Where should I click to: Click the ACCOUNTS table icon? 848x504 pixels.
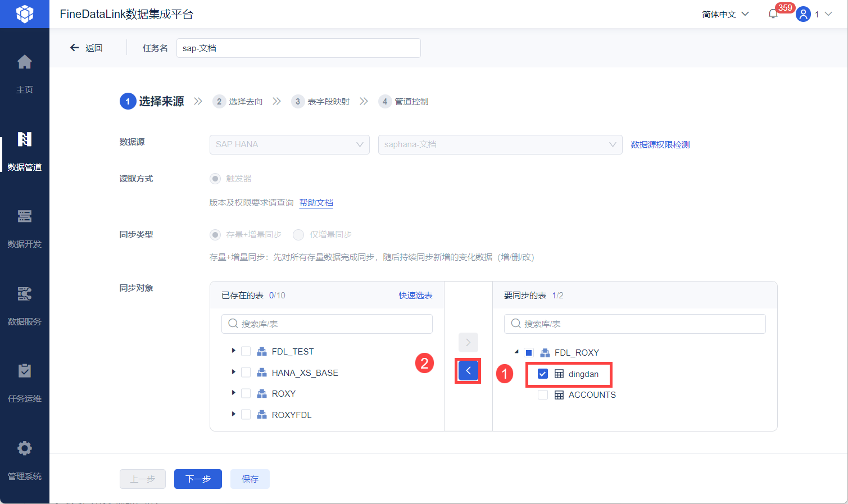pyautogui.click(x=559, y=395)
